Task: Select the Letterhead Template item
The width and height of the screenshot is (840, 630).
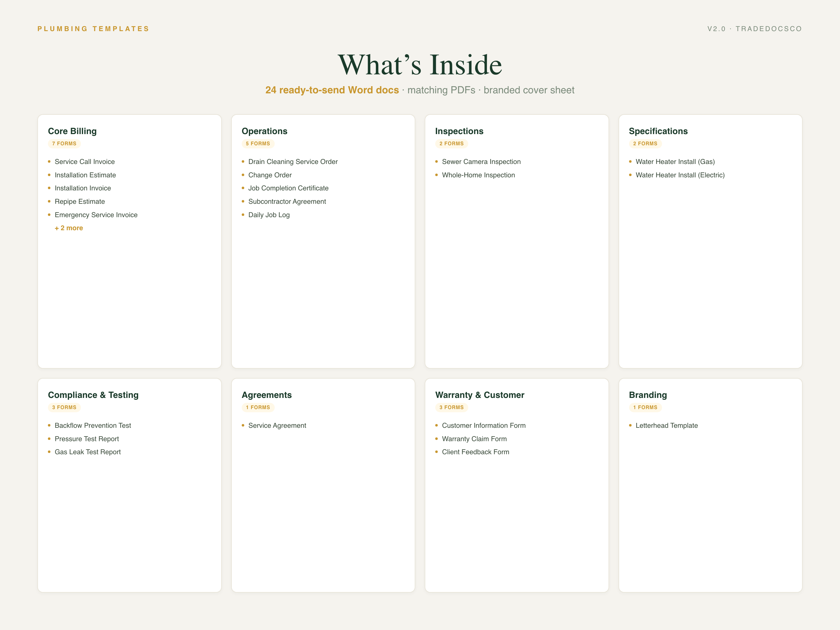Action: click(x=666, y=425)
